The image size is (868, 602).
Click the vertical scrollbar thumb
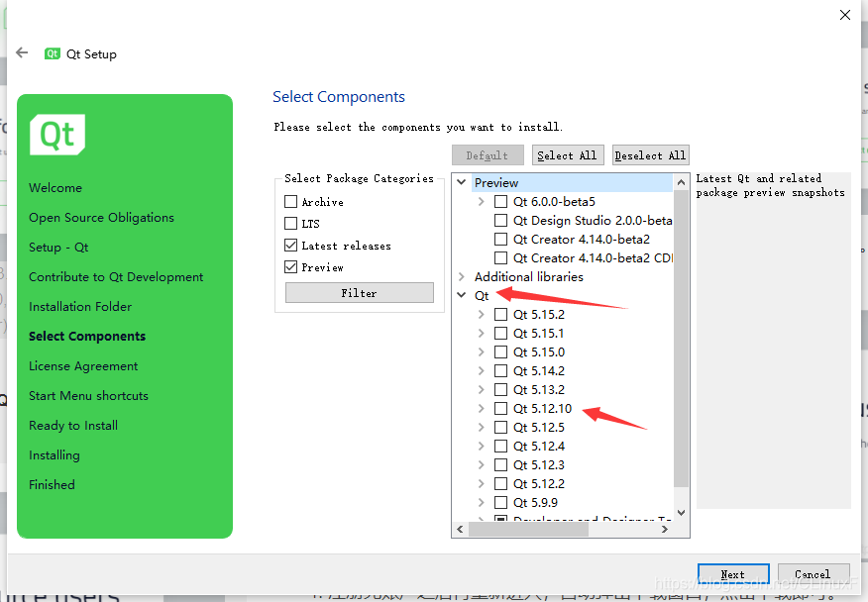pos(682,339)
